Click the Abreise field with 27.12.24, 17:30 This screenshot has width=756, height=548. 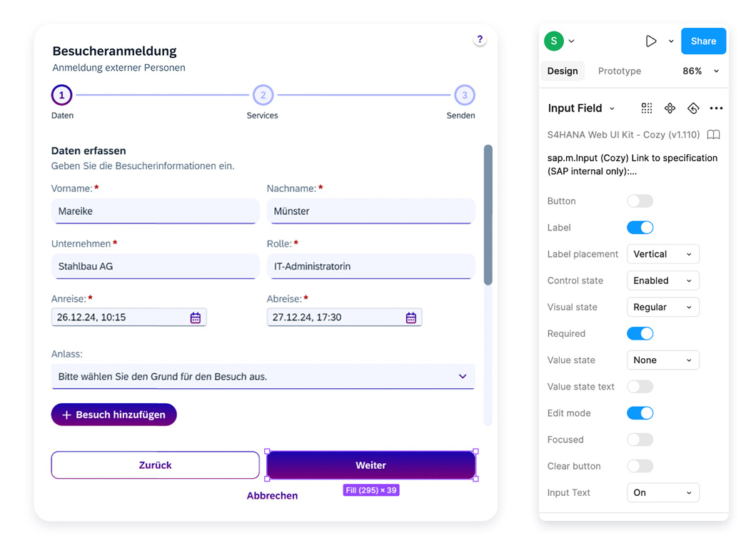click(344, 317)
